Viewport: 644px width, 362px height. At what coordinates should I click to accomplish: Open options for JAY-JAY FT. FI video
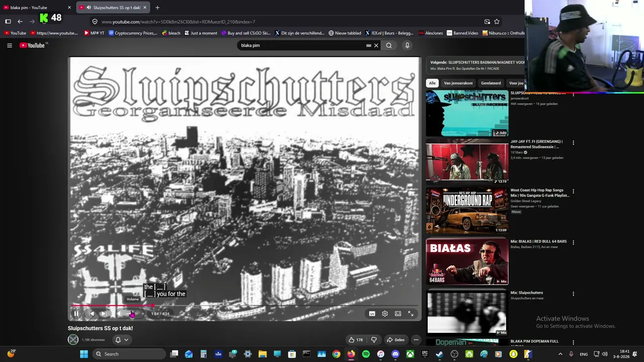click(573, 143)
